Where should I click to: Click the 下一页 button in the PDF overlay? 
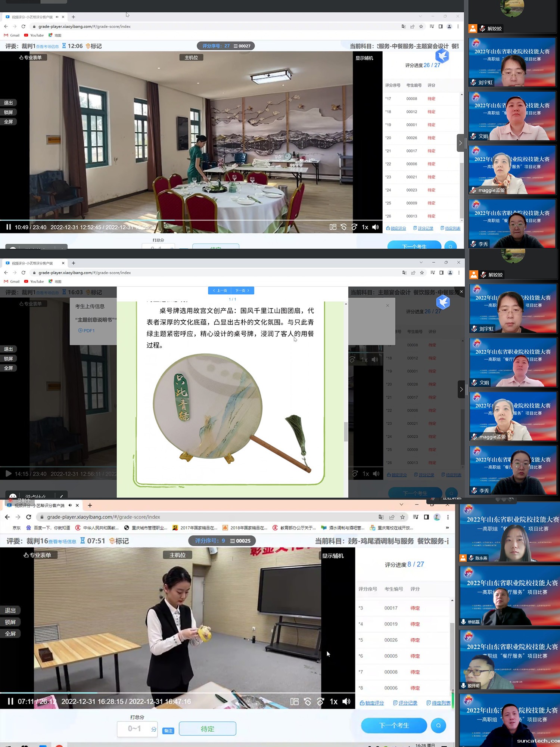click(x=243, y=291)
